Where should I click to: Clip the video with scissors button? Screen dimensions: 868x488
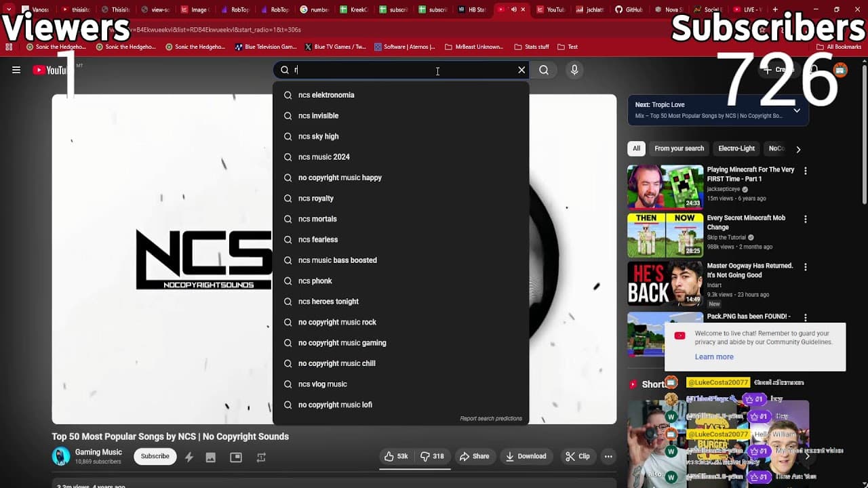[x=578, y=457]
